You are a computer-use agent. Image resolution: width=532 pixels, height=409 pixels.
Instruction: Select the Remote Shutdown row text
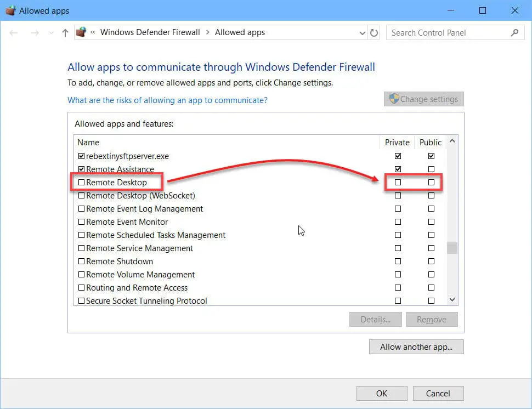(120, 261)
